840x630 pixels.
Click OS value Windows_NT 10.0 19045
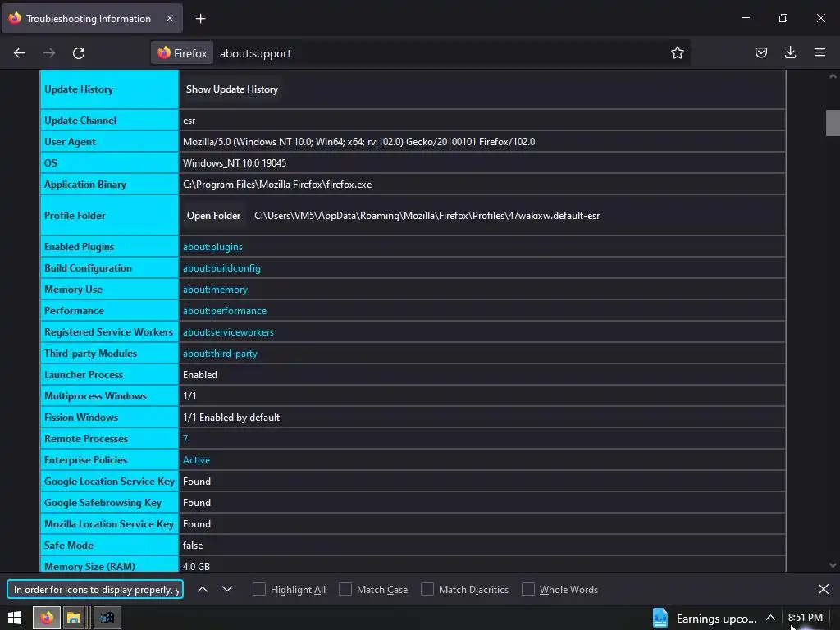(235, 163)
